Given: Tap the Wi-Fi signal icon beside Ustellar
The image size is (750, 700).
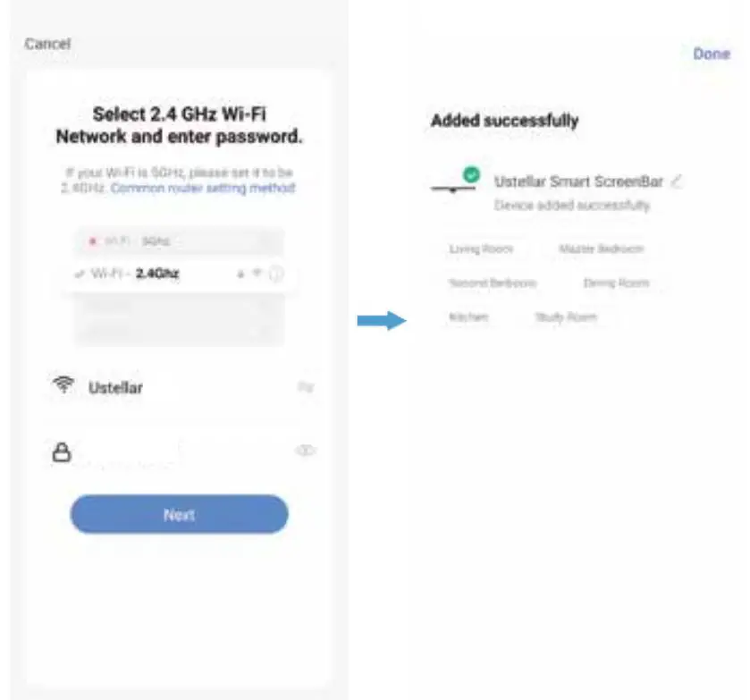Looking at the screenshot, I should click(x=63, y=386).
